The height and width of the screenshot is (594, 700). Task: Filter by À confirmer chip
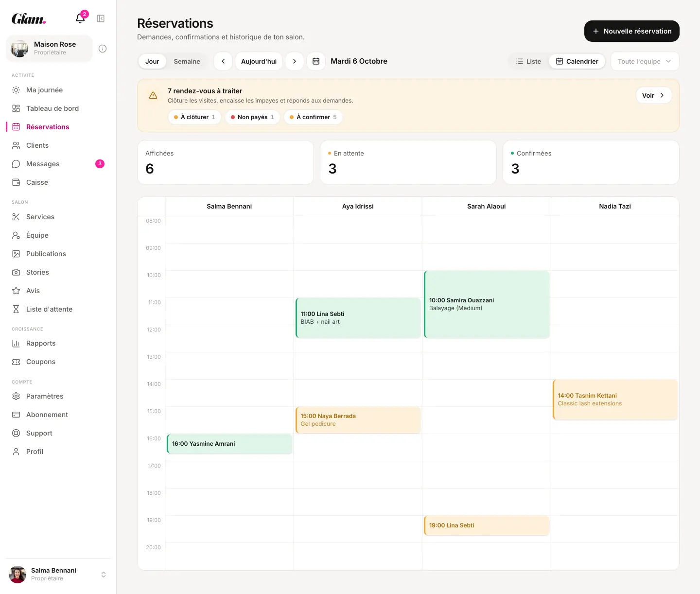pos(313,117)
